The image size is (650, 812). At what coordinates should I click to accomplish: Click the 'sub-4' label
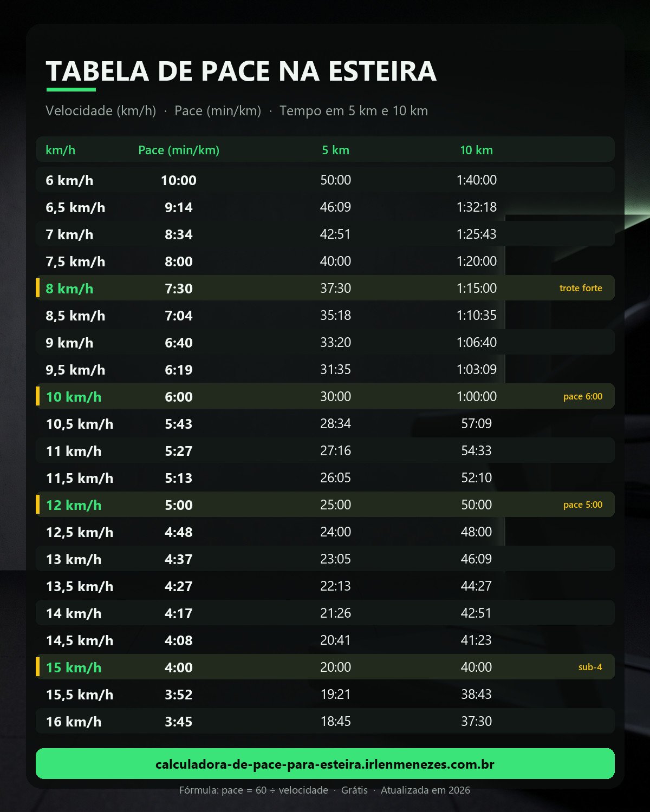tap(590, 667)
